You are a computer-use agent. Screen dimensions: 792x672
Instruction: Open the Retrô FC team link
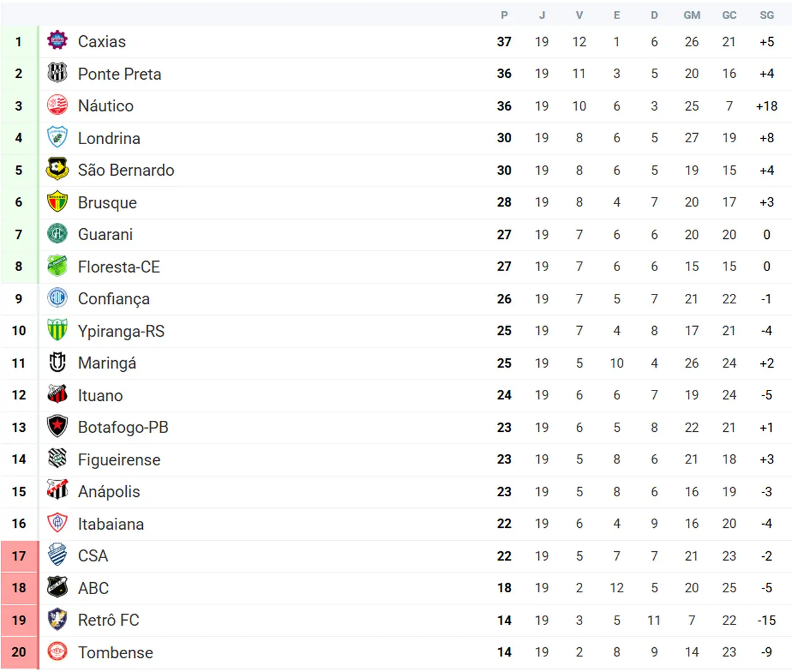[108, 620]
